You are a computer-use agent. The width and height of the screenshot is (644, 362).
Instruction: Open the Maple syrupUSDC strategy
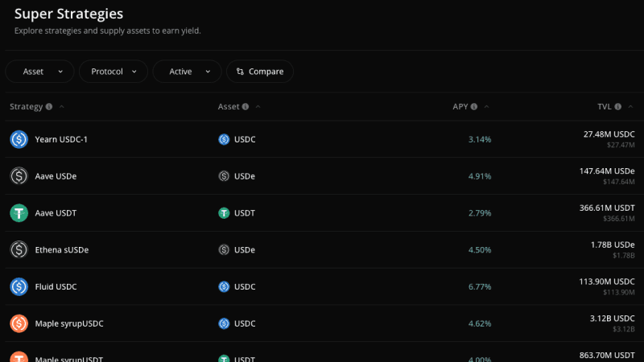coord(69,324)
